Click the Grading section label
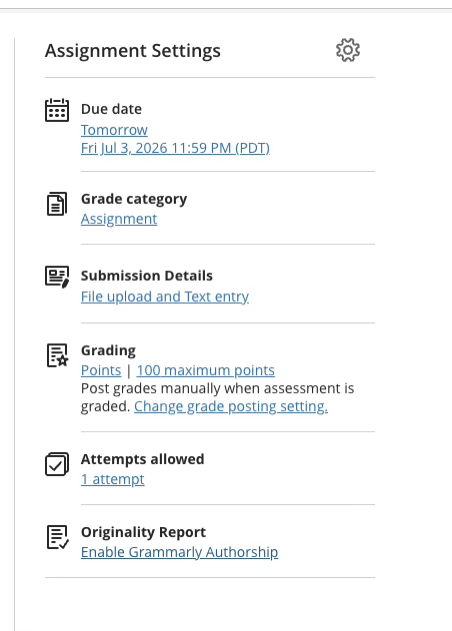 coord(108,351)
